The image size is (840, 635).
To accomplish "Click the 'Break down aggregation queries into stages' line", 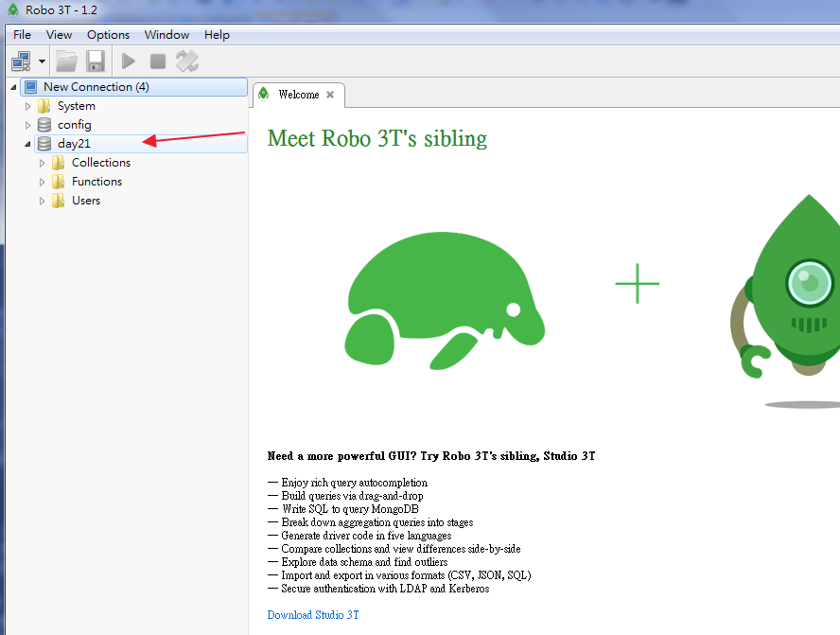I will pyautogui.click(x=370, y=522).
